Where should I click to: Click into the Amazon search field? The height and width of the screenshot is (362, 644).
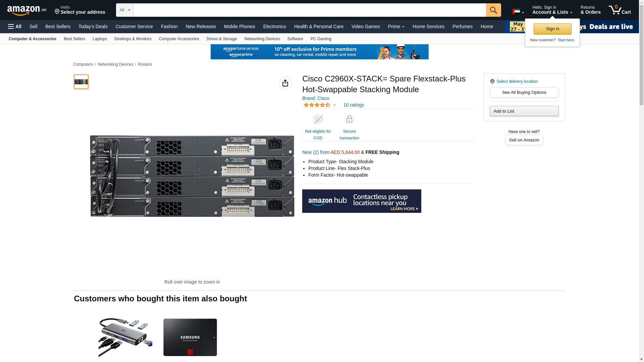click(309, 10)
